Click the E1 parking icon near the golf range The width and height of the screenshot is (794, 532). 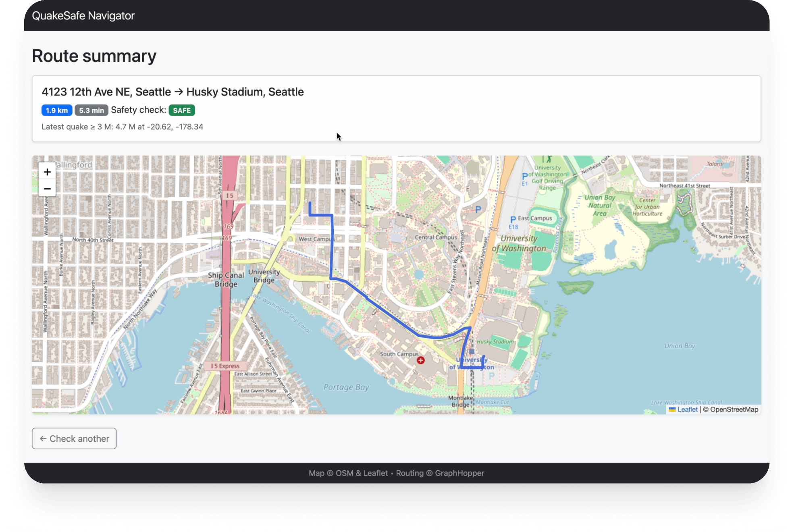[524, 176]
